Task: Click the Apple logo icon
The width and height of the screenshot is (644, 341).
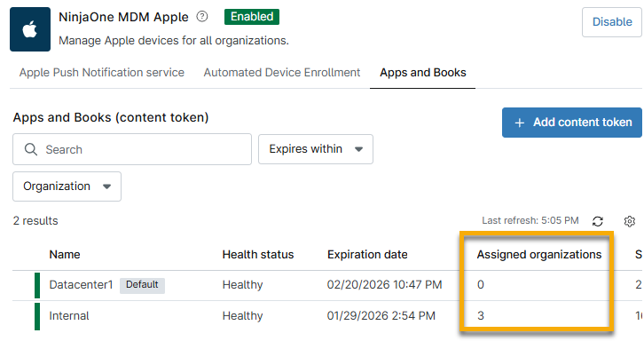Action: [x=30, y=29]
